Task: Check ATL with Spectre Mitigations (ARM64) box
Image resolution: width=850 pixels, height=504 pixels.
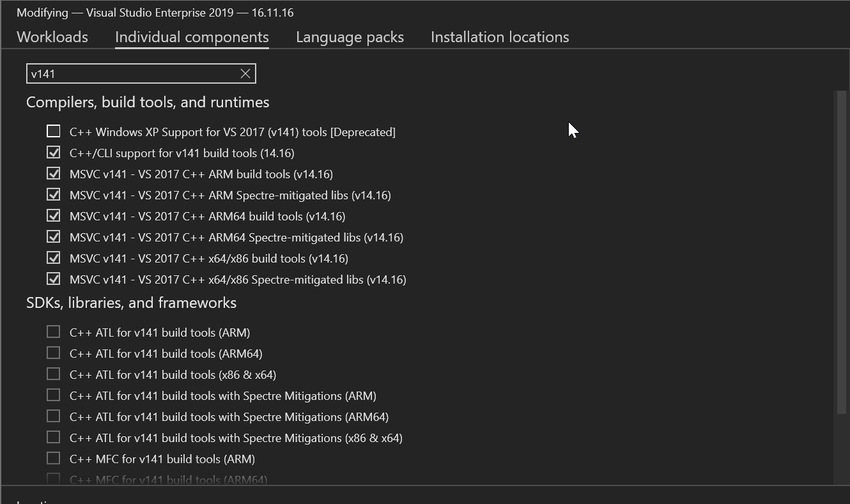Action: click(x=54, y=416)
